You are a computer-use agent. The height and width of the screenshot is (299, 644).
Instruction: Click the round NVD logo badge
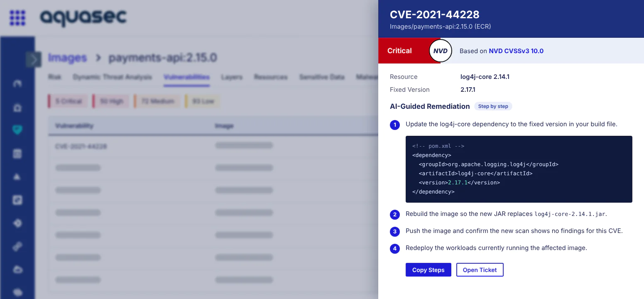[440, 51]
